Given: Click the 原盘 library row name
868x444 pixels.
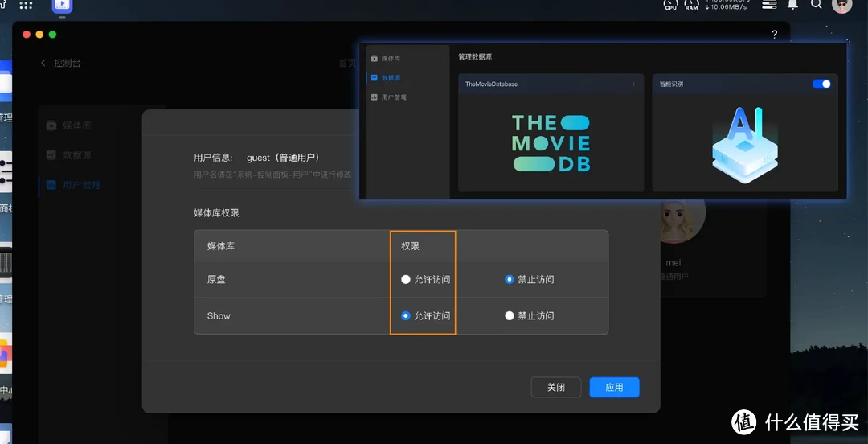Looking at the screenshot, I should (216, 279).
